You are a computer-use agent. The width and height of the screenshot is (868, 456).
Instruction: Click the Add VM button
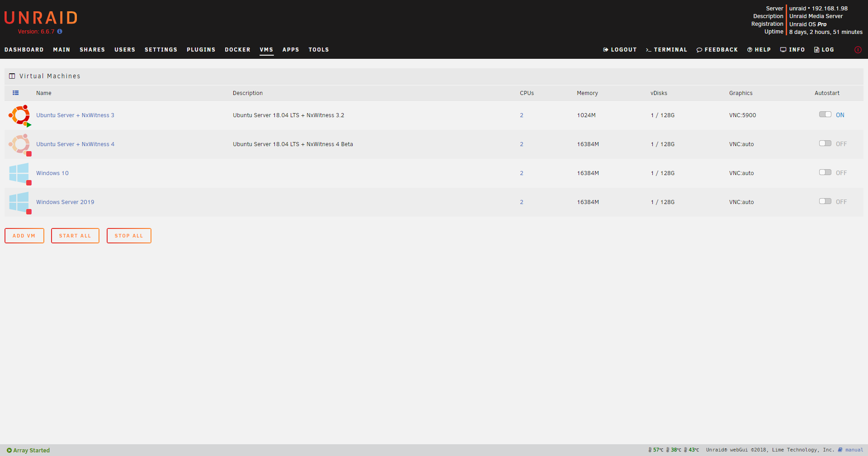click(x=24, y=236)
